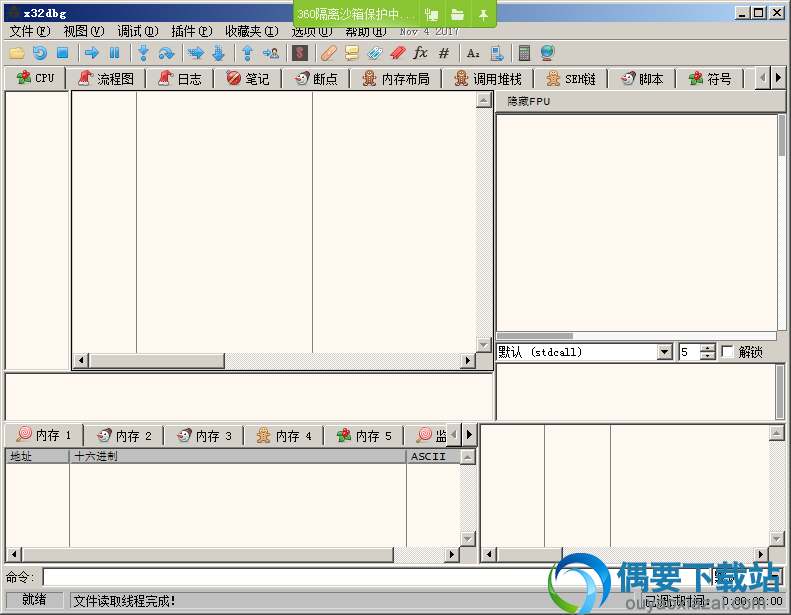Pause execution with the pause icon
The height and width of the screenshot is (615, 791).
click(115, 52)
